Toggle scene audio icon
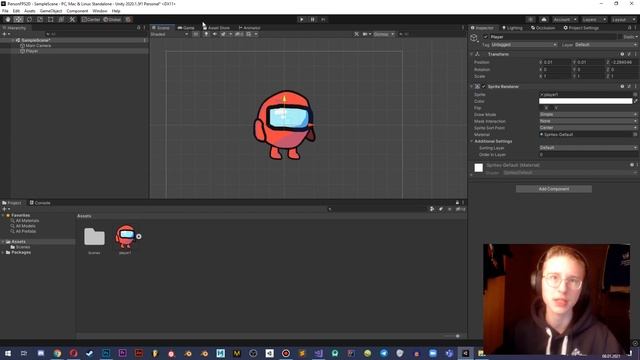The image size is (640, 360). pos(215,34)
